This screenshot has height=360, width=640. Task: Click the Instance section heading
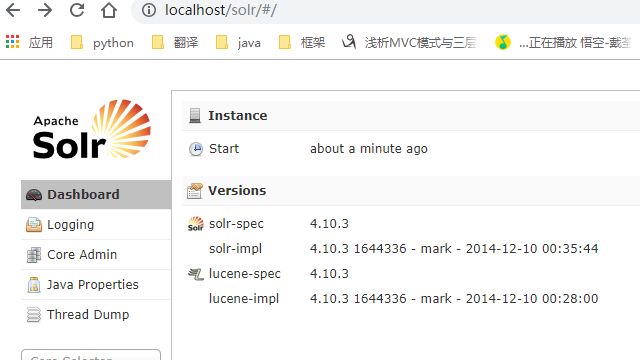point(238,116)
